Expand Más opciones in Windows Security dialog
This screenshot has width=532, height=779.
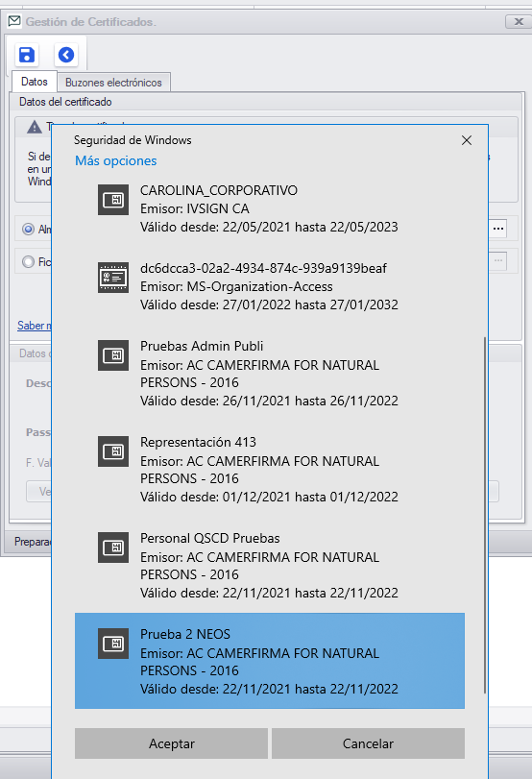click(x=116, y=160)
